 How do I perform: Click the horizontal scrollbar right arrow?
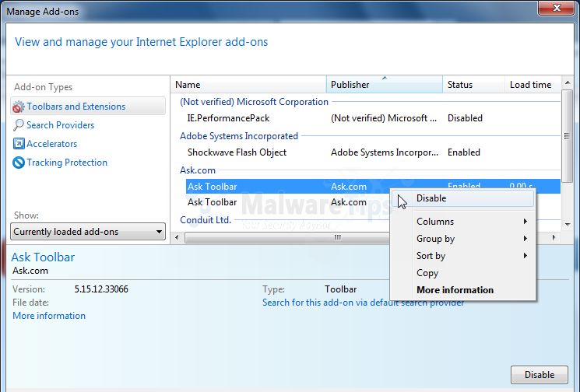point(554,237)
